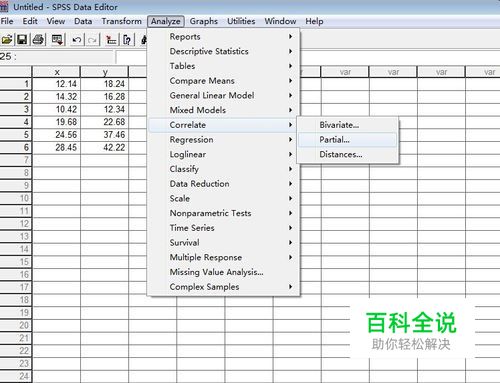Open the Graphs menu
Viewport: 500px width, 383px height.
click(204, 21)
